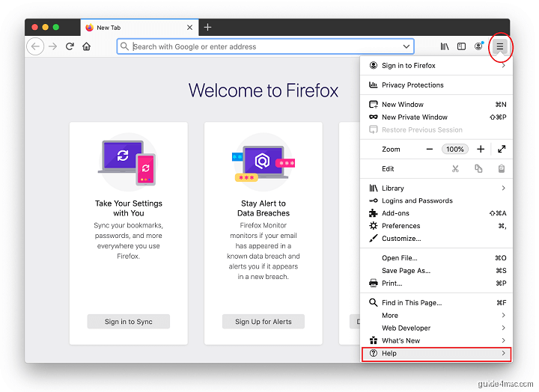Choose New Window from the menu
Image resolution: width=539 pixels, height=392 pixels.
click(436, 105)
